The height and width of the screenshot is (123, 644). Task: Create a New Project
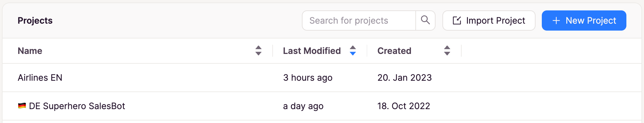point(584,20)
